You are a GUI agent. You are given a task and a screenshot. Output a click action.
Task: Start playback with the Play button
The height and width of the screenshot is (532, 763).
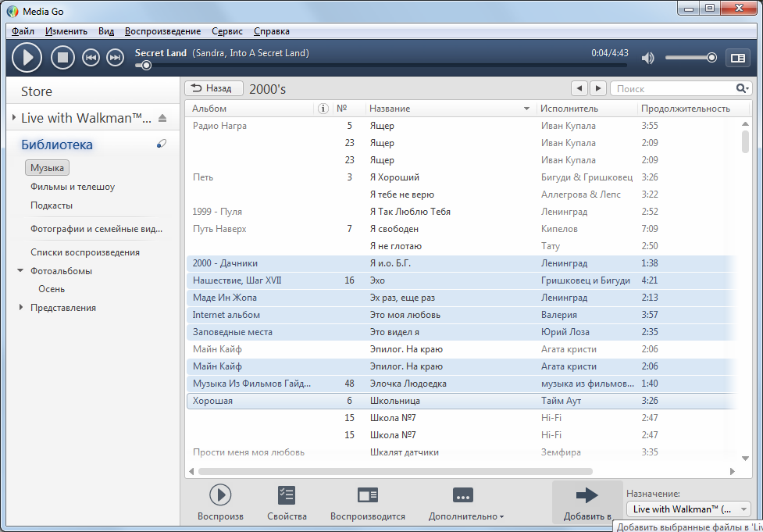click(x=27, y=58)
